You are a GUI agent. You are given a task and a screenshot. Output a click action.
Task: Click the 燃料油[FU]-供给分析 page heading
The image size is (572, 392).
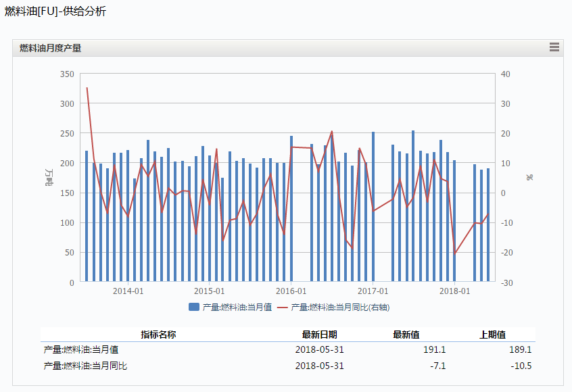click(55, 11)
